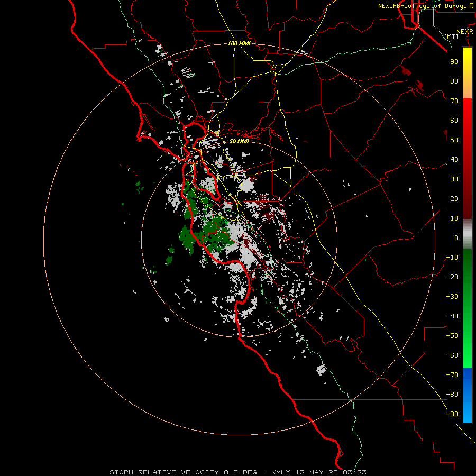Screen dimensions: 476x476
Task: Pick the bright green band near -60
Action: coord(467,352)
